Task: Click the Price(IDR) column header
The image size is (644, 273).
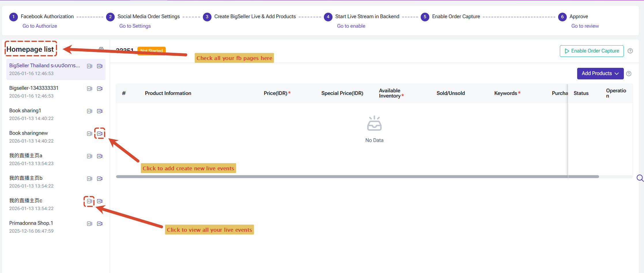Action: [x=277, y=93]
